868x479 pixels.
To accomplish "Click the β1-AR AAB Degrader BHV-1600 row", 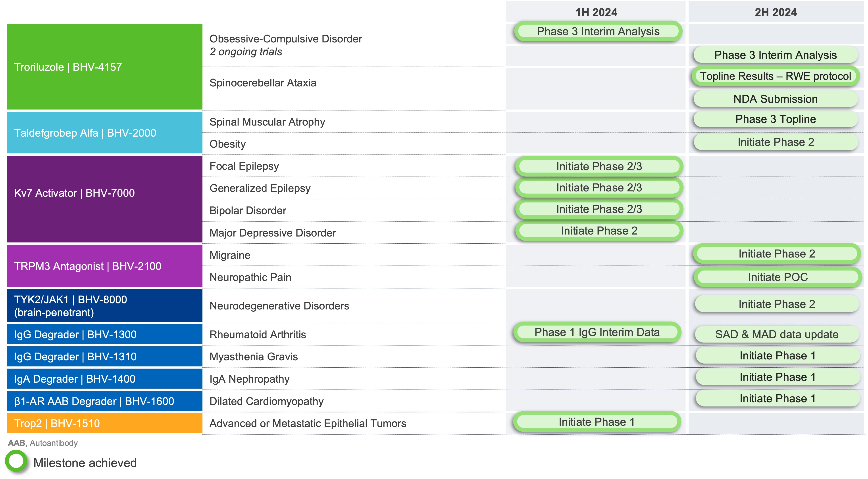I will 104,401.
